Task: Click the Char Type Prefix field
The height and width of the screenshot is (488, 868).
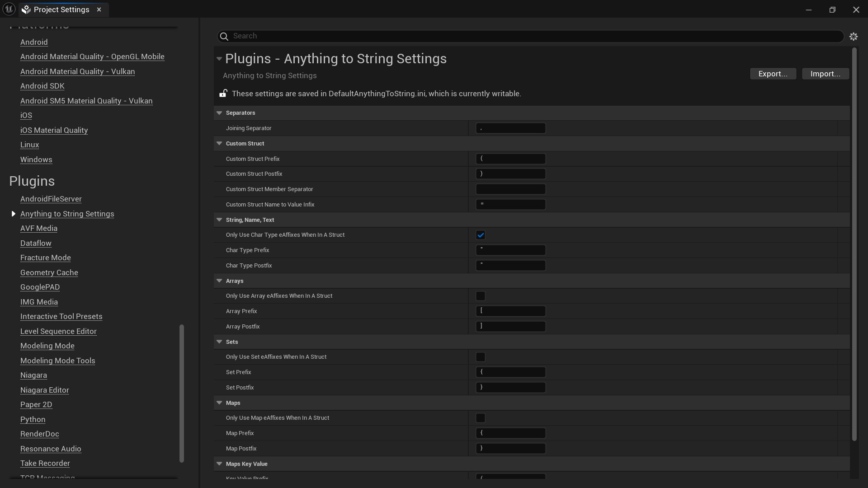Action: click(x=510, y=250)
